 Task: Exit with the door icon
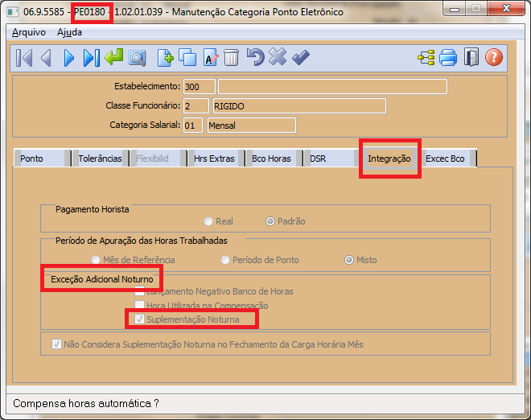click(x=471, y=57)
